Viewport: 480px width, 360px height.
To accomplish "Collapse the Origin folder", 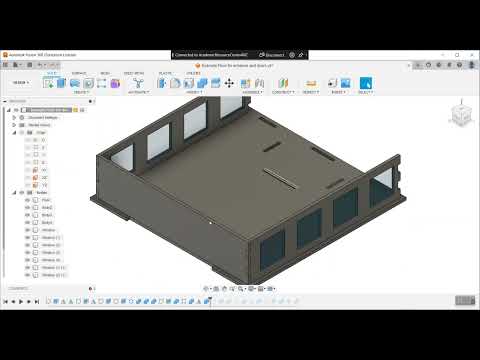I will click(14, 132).
